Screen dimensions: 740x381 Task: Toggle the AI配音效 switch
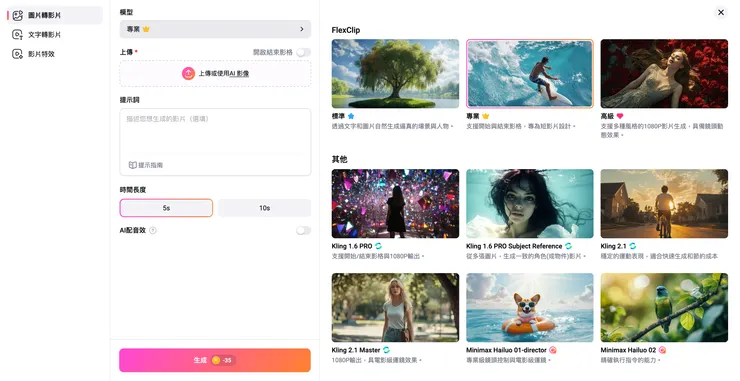303,230
